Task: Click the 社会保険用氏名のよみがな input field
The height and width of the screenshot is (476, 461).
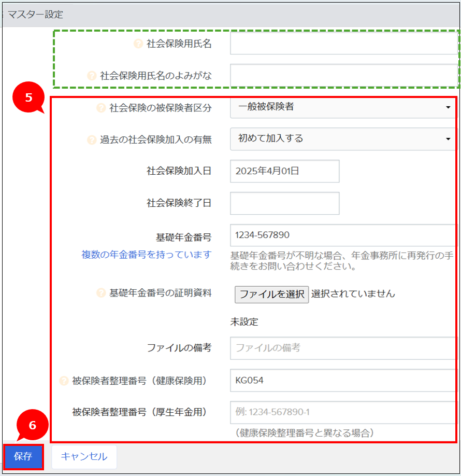Action: point(343,76)
